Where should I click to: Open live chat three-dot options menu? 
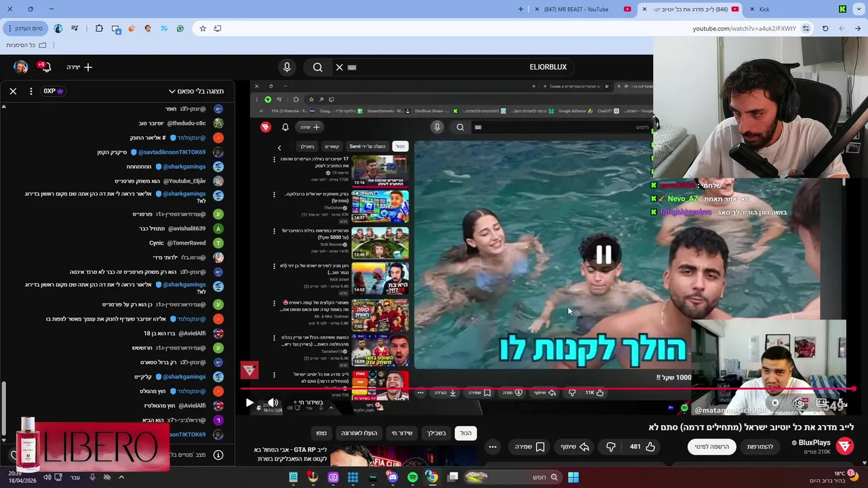point(31,91)
